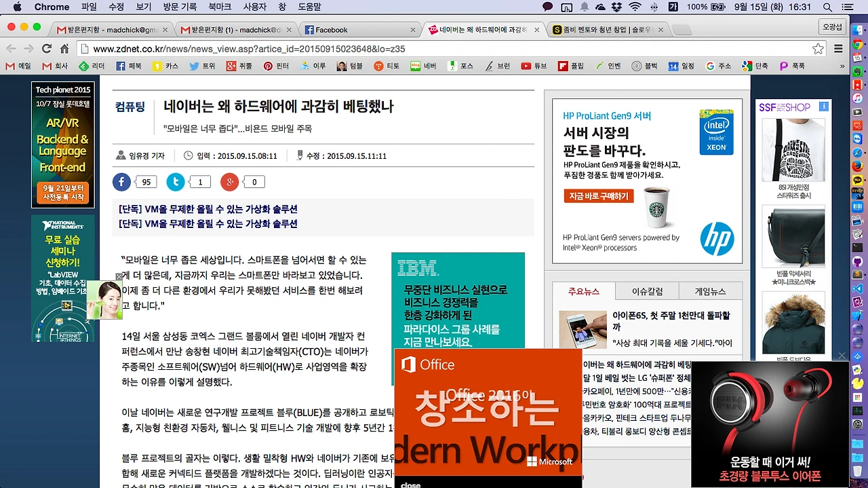Click reporter name 임유경 기자
Image resolution: width=868 pixels, height=488 pixels.
click(146, 155)
